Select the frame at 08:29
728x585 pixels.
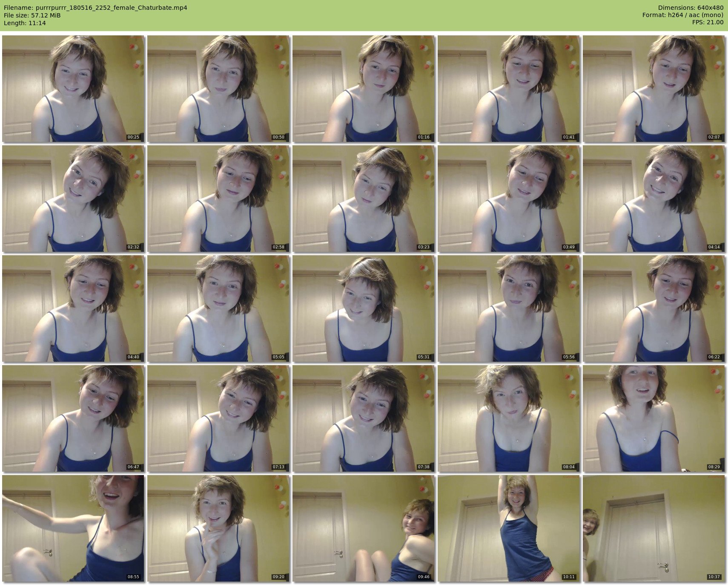[x=654, y=418]
